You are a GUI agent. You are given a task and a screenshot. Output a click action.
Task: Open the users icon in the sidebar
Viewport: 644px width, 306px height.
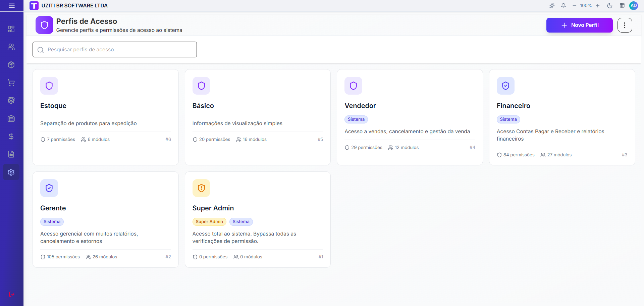click(11, 47)
